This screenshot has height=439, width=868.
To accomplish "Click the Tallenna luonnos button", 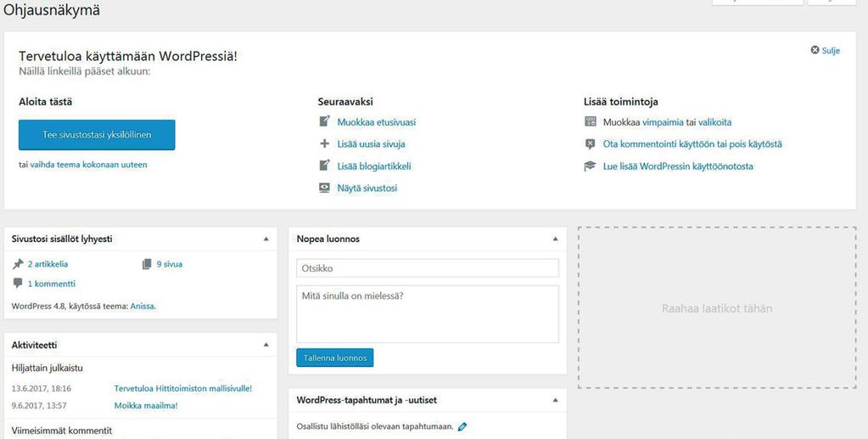I will (335, 357).
